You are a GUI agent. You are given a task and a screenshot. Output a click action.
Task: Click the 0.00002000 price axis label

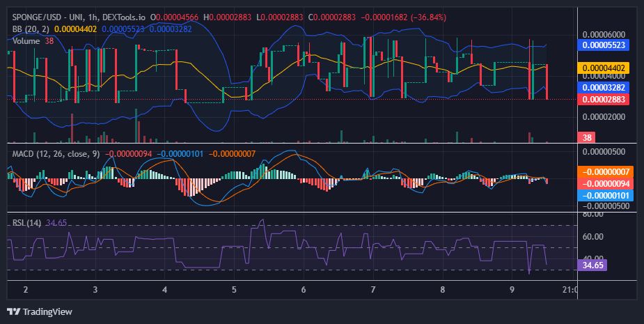604,117
